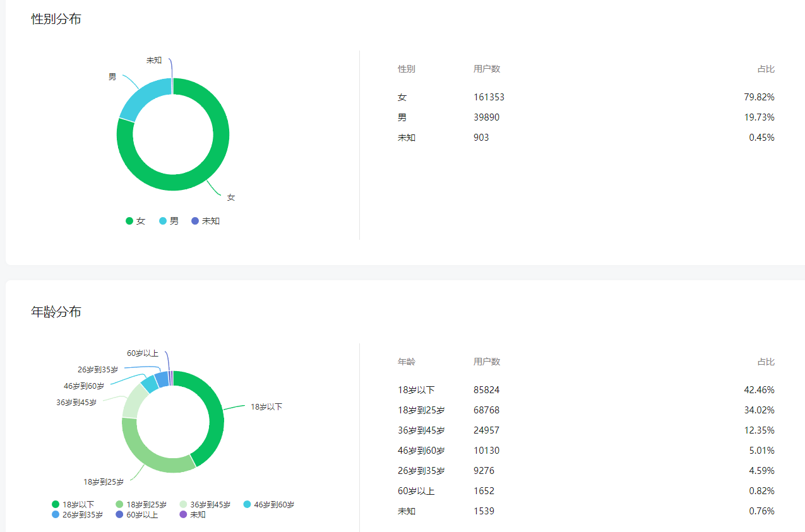Click the 女 callout label beside gender donut
805x532 pixels.
coord(231,198)
